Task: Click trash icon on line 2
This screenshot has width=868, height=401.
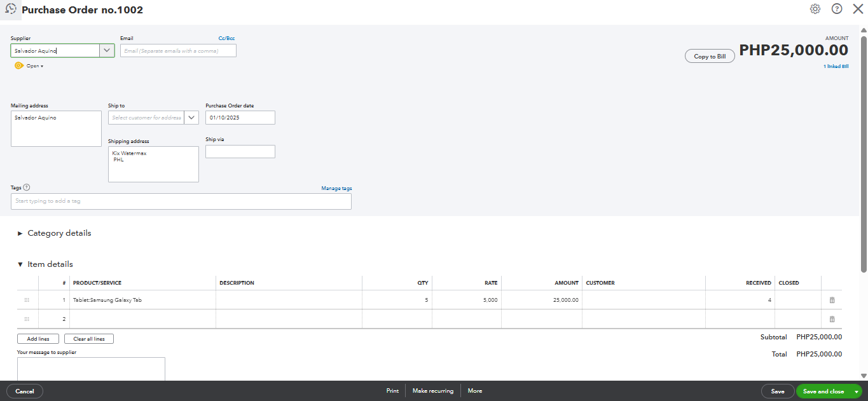Action: (832, 319)
